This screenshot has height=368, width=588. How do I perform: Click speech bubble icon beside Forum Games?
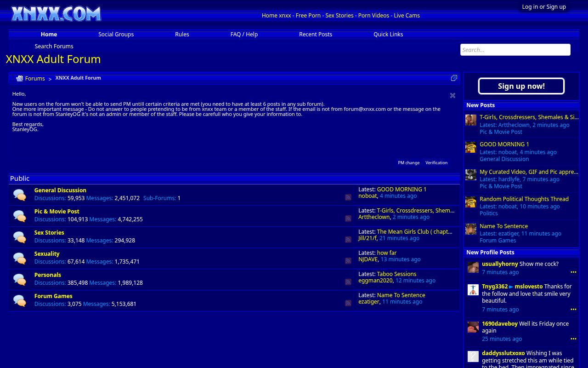pos(19,300)
